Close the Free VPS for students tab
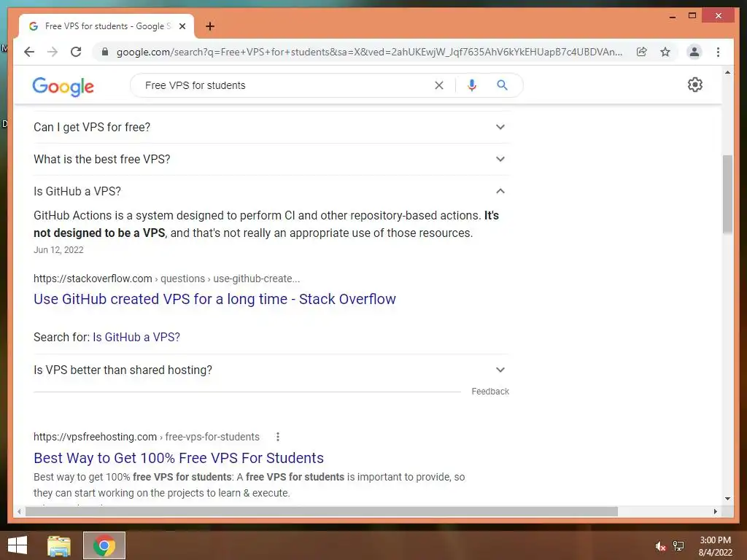Viewport: 747px width, 560px height. pos(182,26)
